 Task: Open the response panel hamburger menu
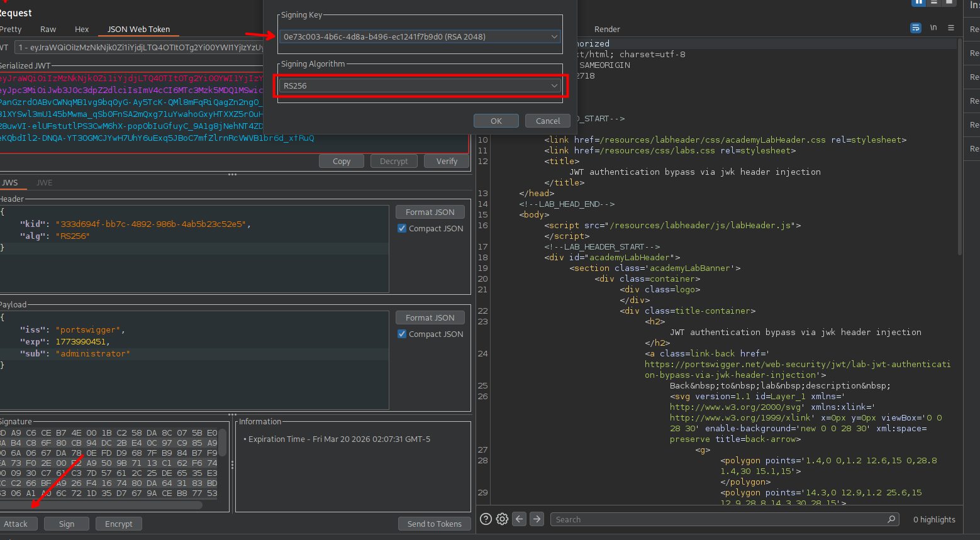pyautogui.click(x=951, y=28)
